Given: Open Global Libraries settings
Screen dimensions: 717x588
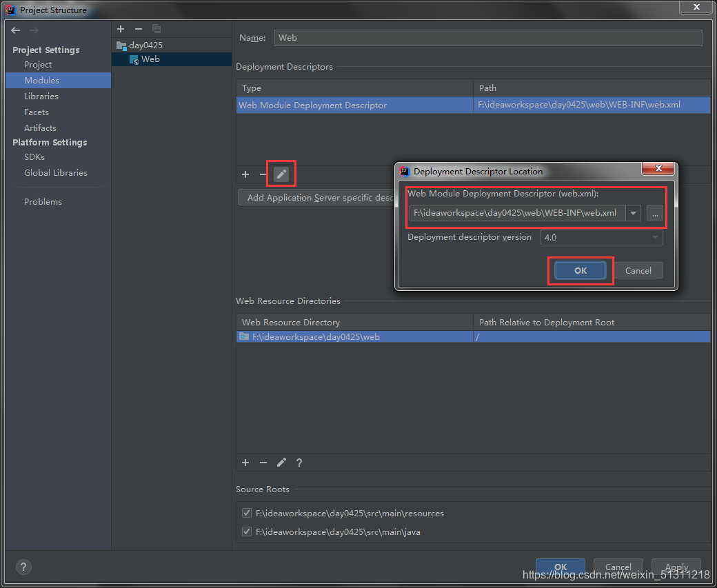Looking at the screenshot, I should click(56, 173).
